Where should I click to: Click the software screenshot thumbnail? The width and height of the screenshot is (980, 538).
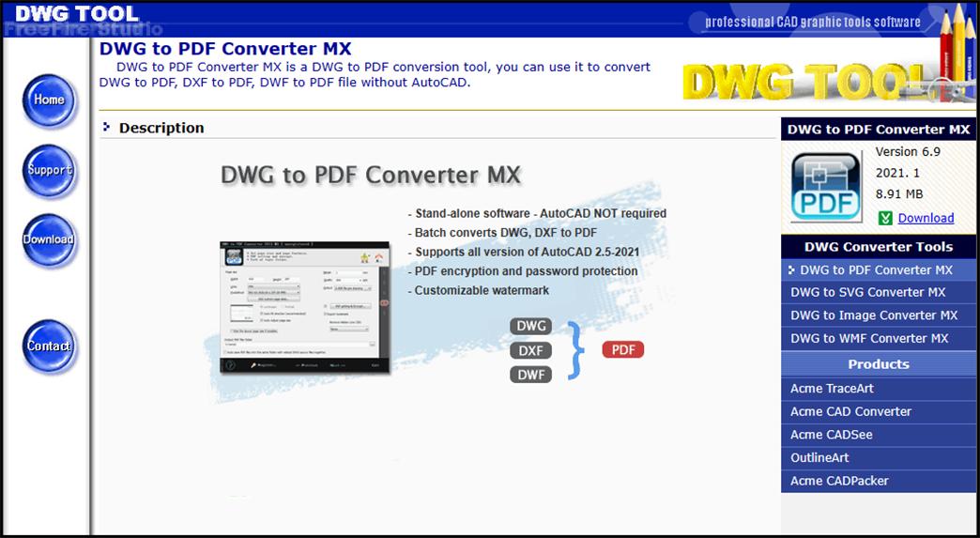coord(305,308)
